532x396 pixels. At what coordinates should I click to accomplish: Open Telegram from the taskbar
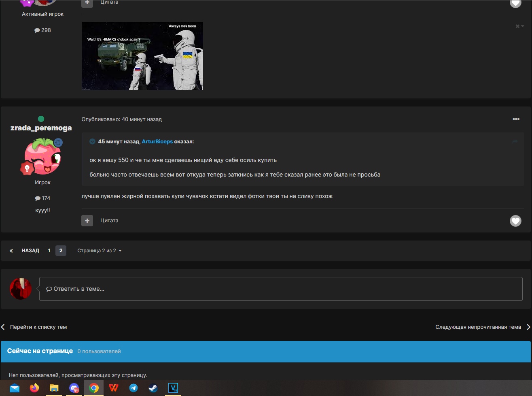click(x=133, y=388)
